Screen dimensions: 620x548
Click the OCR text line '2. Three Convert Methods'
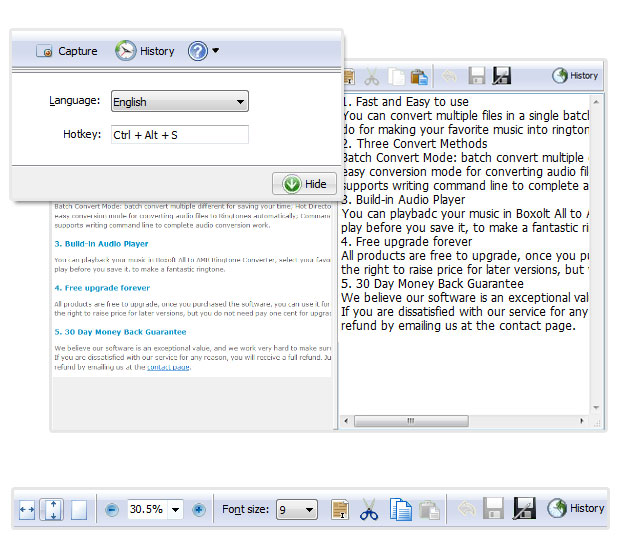(x=414, y=144)
